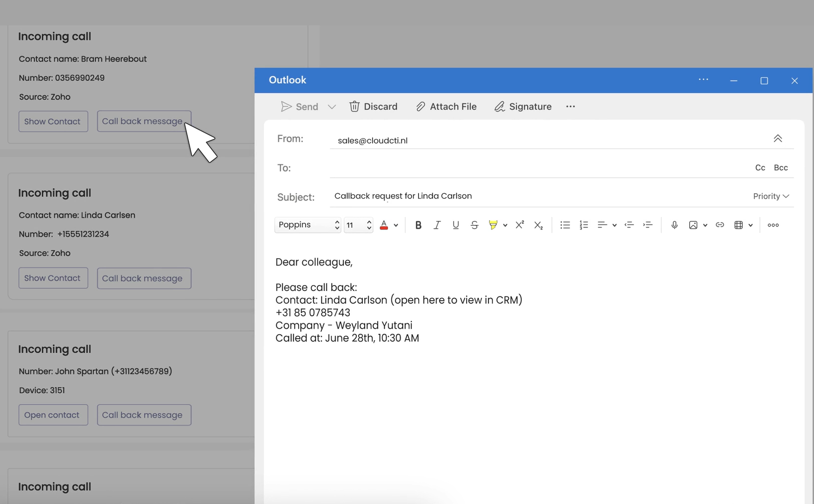This screenshot has height=504, width=814.
Task: Open contact for John Spartan
Action: click(53, 415)
